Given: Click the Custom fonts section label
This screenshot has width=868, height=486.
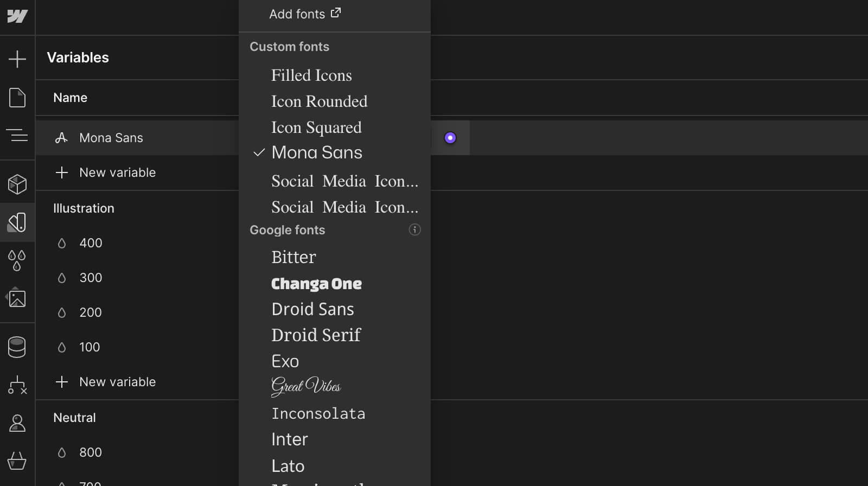Looking at the screenshot, I should pyautogui.click(x=289, y=47).
